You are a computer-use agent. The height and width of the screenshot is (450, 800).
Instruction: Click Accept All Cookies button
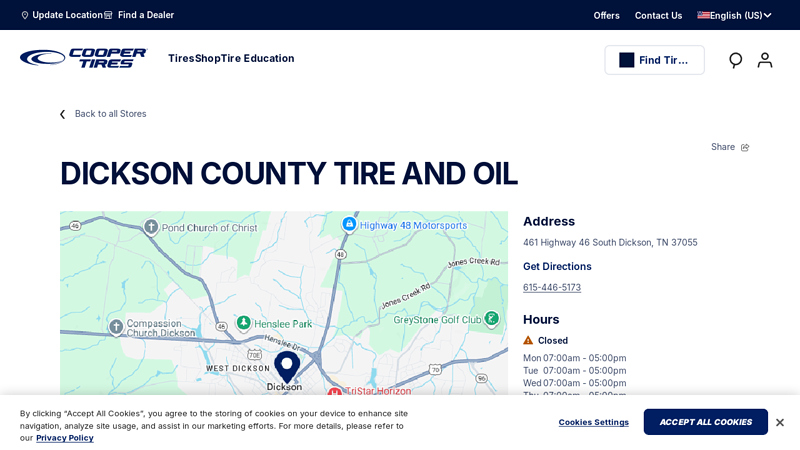[706, 422]
